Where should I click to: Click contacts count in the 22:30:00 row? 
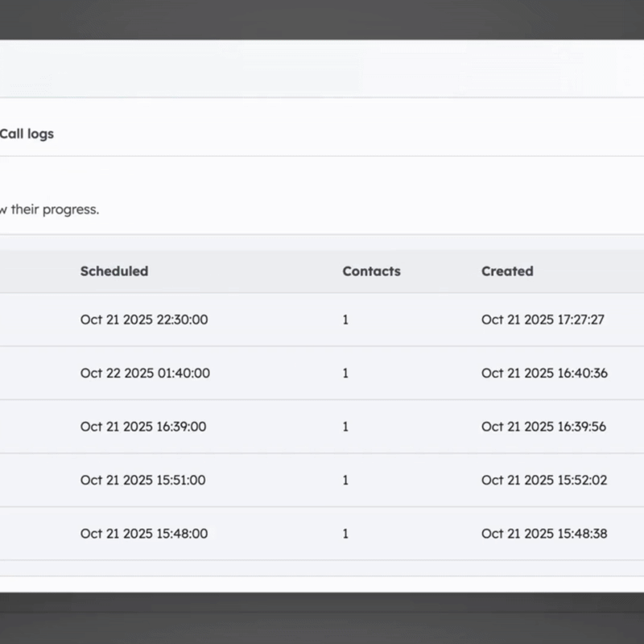pyautogui.click(x=346, y=320)
